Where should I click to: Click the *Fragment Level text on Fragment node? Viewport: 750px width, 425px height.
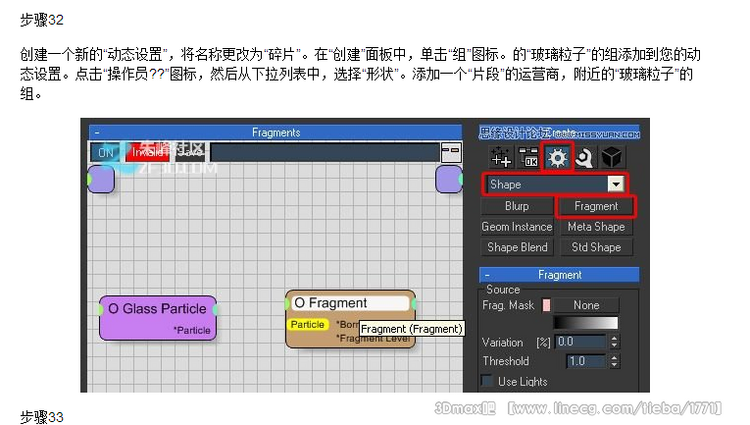pos(373,338)
